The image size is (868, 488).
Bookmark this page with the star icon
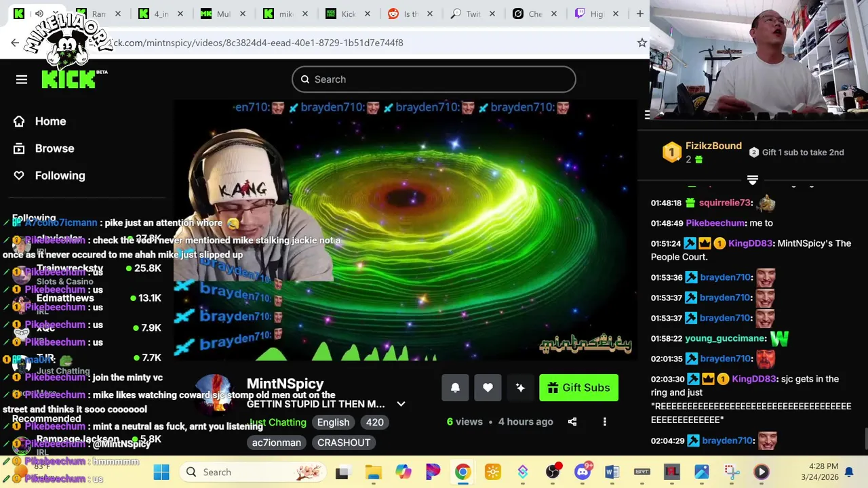point(642,43)
